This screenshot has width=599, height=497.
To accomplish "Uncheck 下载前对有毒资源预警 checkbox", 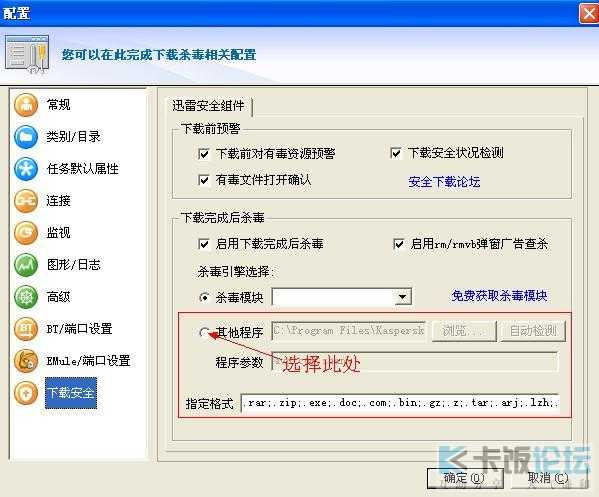I will pyautogui.click(x=204, y=154).
